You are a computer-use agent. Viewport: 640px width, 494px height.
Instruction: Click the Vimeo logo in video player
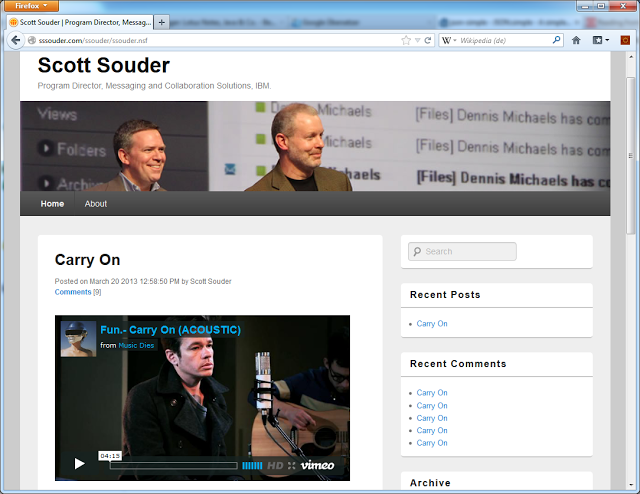point(317,465)
